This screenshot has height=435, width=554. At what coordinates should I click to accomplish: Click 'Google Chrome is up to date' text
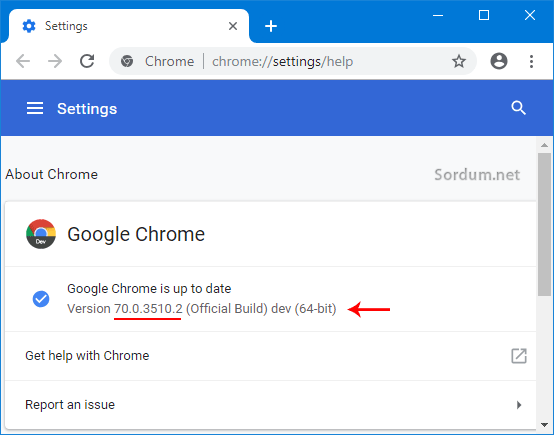click(149, 289)
